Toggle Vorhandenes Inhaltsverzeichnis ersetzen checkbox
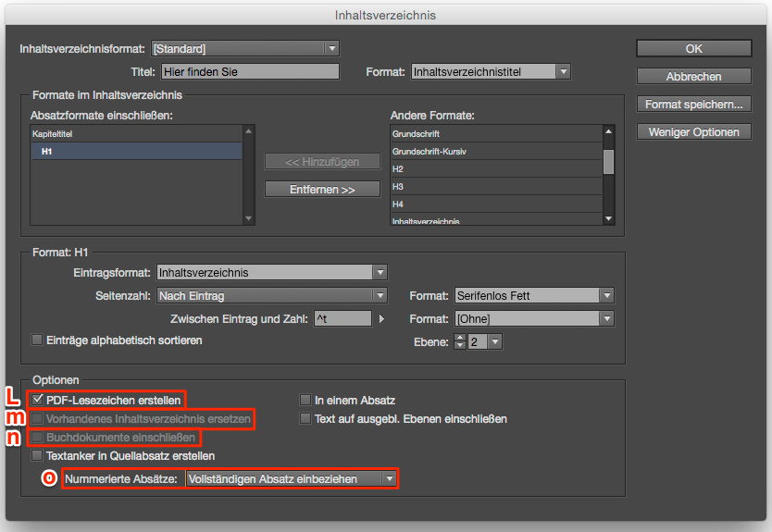This screenshot has width=772, height=532. pos(37,419)
